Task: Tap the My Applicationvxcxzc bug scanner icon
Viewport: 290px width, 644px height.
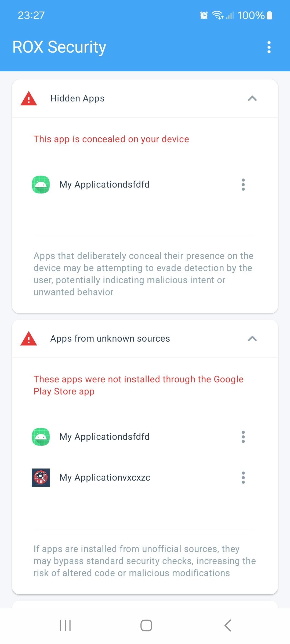Action: 41,478
